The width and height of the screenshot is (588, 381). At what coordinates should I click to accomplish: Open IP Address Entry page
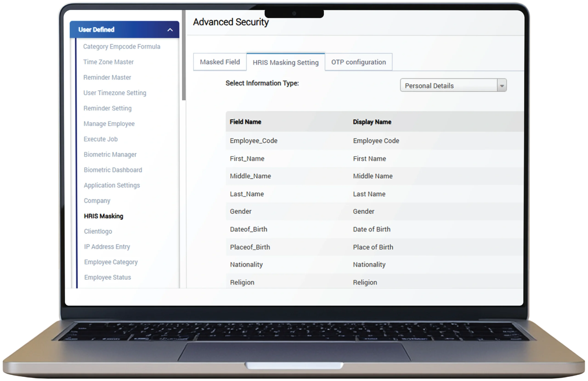(107, 247)
